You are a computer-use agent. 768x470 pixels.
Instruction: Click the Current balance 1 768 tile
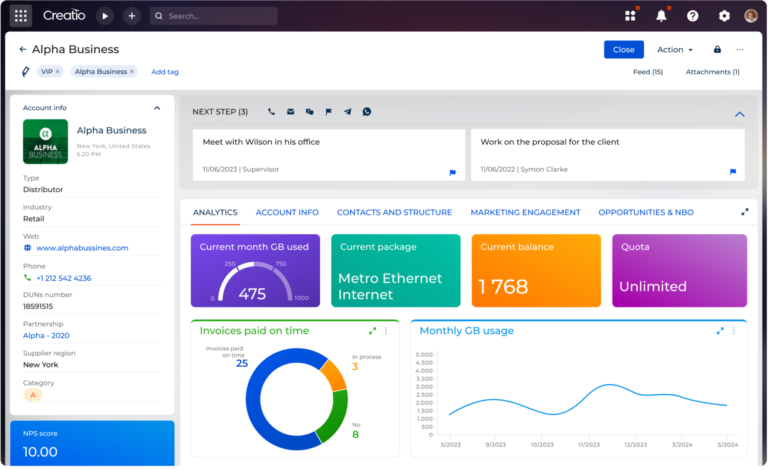[x=536, y=271]
